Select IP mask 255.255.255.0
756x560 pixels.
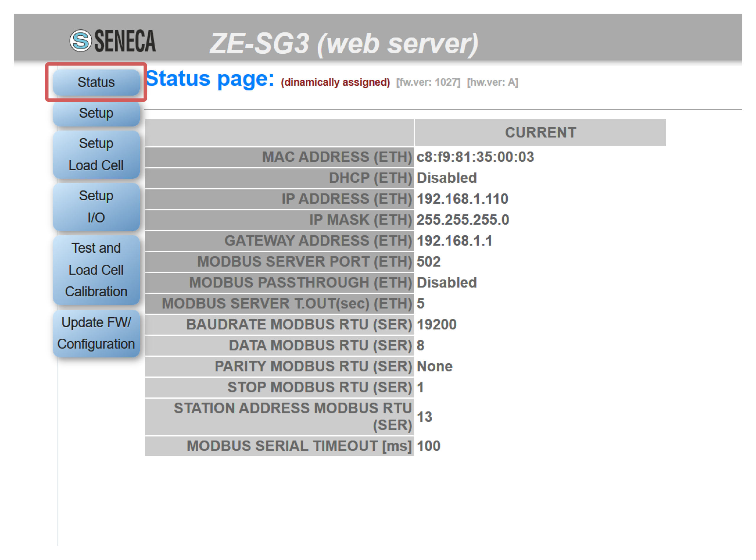(463, 220)
